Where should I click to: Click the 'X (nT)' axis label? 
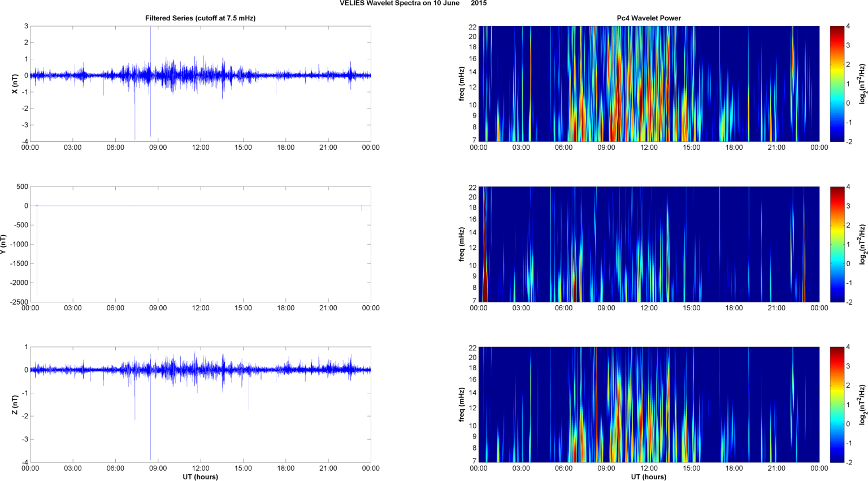pyautogui.click(x=16, y=84)
